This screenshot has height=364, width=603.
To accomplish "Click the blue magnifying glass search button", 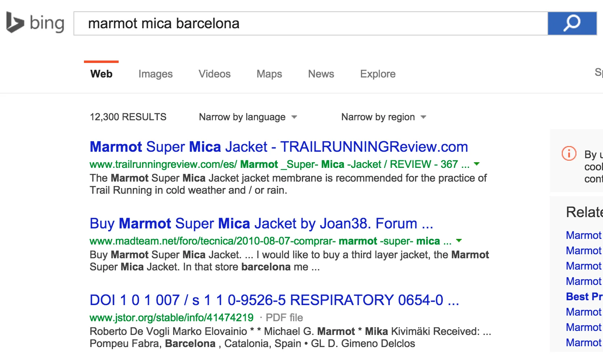I will coord(572,24).
